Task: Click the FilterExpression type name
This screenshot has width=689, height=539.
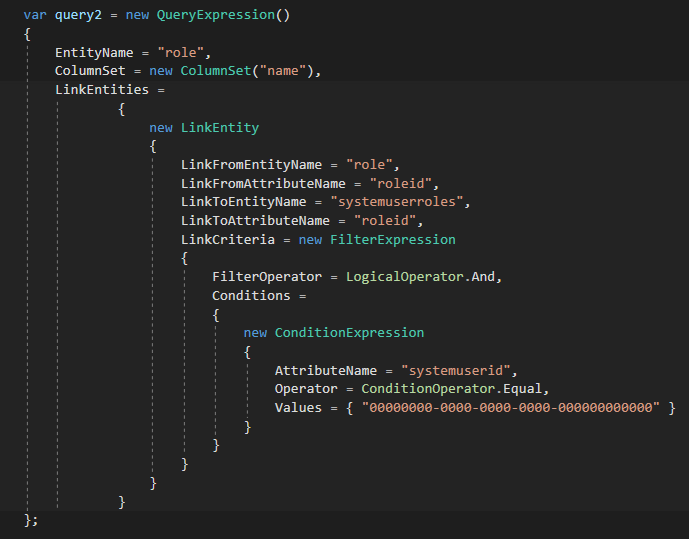Action: [x=393, y=239]
